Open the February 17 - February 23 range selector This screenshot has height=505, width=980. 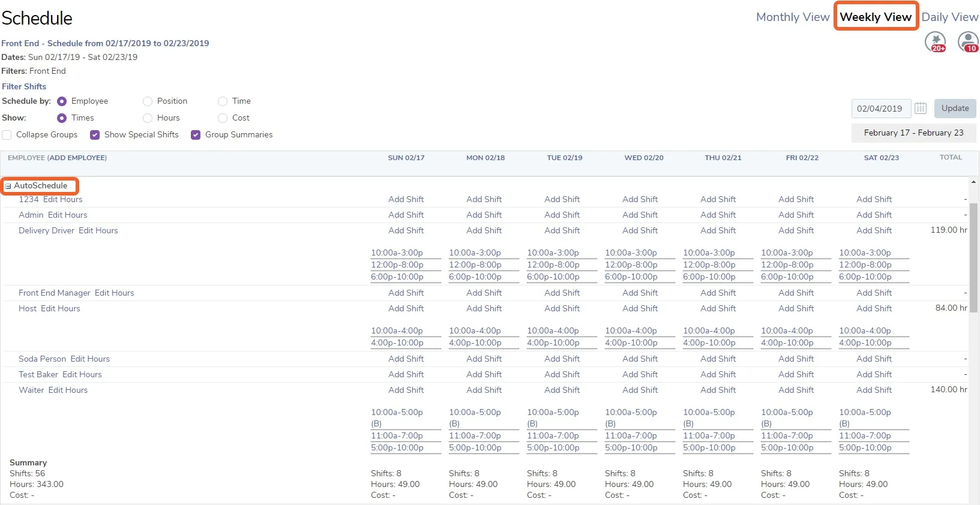[913, 133]
